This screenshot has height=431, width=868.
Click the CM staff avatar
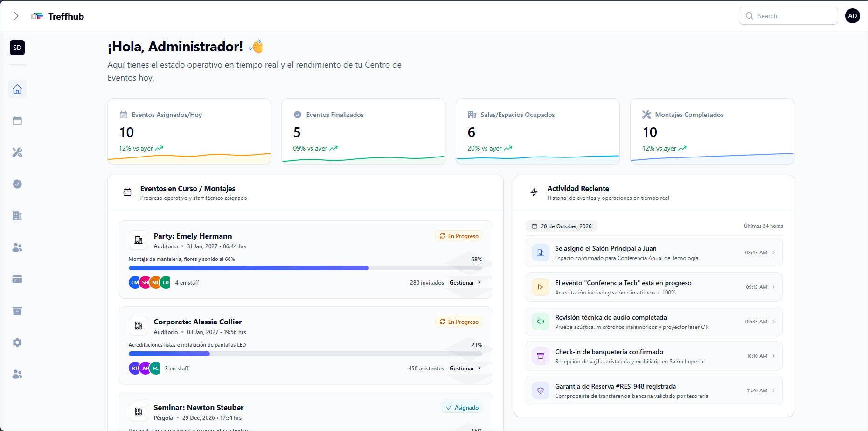pos(135,282)
